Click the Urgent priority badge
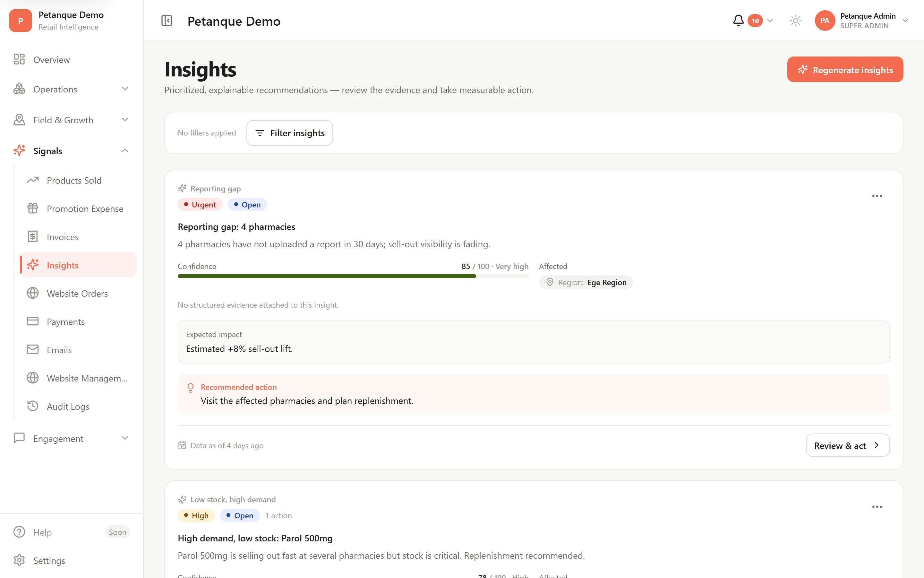This screenshot has width=924, height=578. click(x=200, y=205)
